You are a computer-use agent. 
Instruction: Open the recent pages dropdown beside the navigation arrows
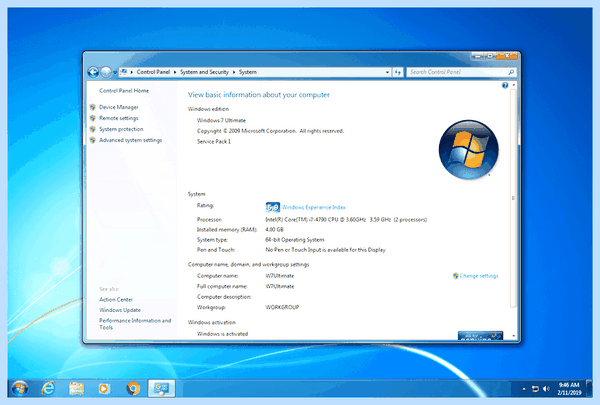115,72
